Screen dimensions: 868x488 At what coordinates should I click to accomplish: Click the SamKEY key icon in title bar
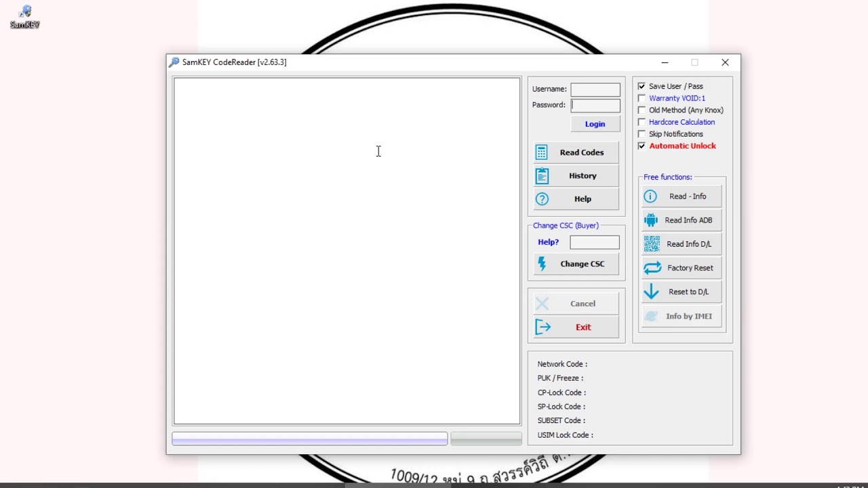(174, 62)
